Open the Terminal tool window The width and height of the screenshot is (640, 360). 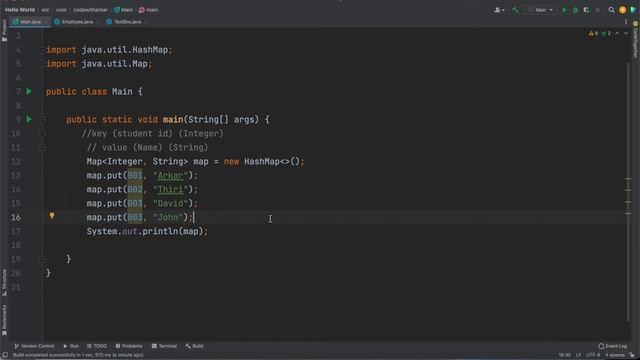pyautogui.click(x=164, y=346)
